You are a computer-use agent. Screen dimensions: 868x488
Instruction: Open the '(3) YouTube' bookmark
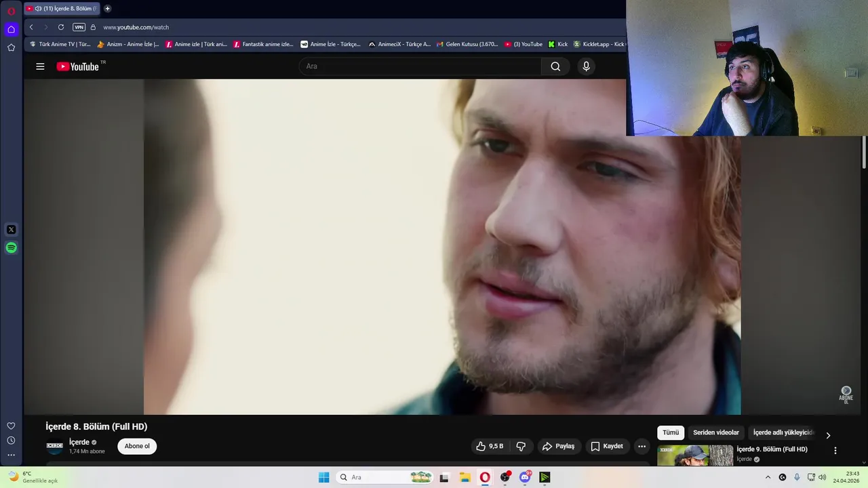(x=524, y=44)
